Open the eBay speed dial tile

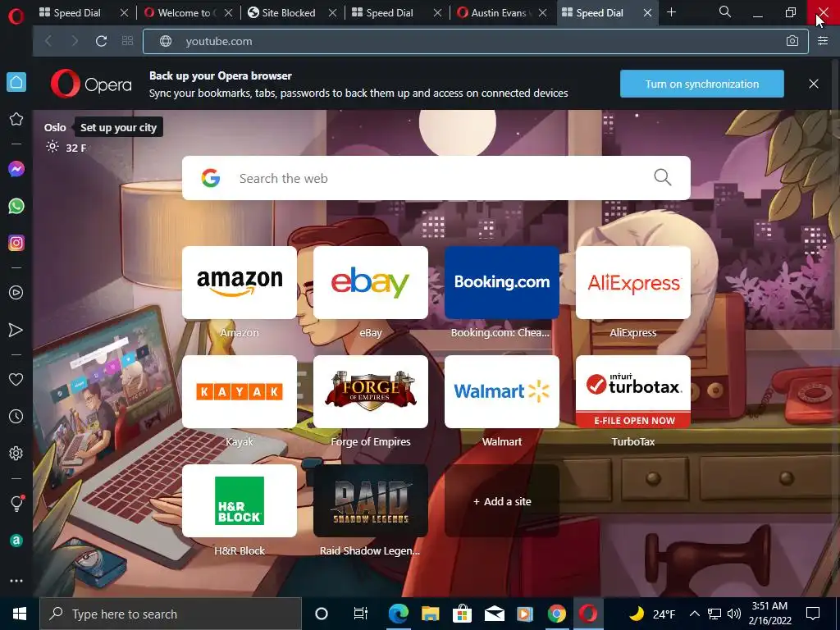[x=371, y=283]
